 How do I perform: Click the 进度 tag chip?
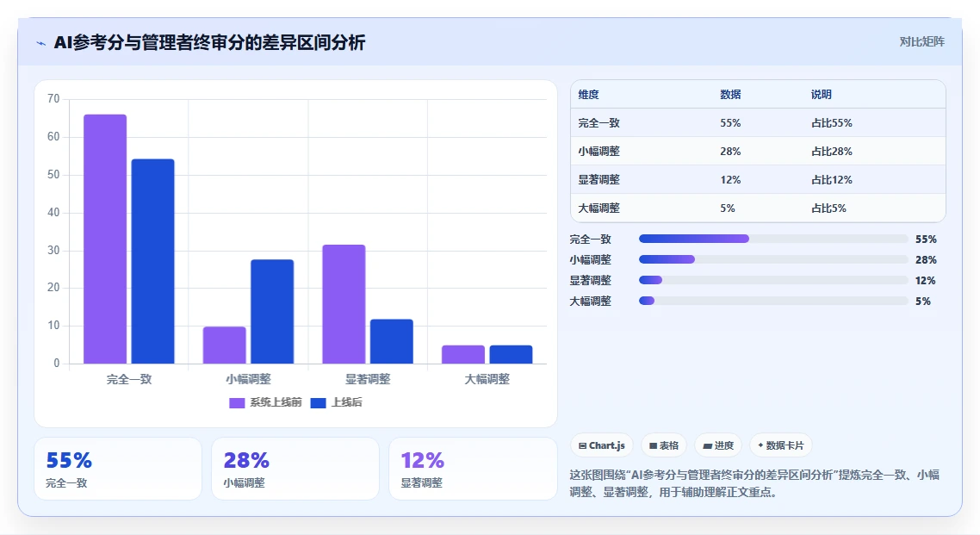718,445
